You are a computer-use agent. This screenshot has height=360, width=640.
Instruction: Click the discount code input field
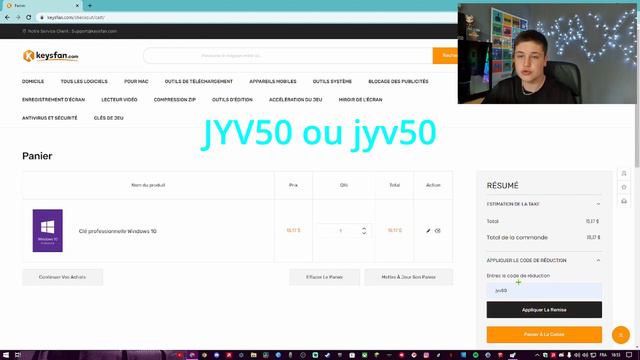pos(544,291)
